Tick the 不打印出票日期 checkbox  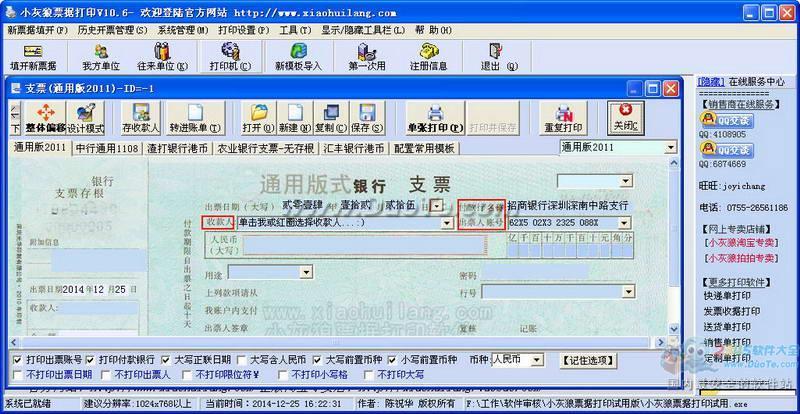pyautogui.click(x=18, y=375)
